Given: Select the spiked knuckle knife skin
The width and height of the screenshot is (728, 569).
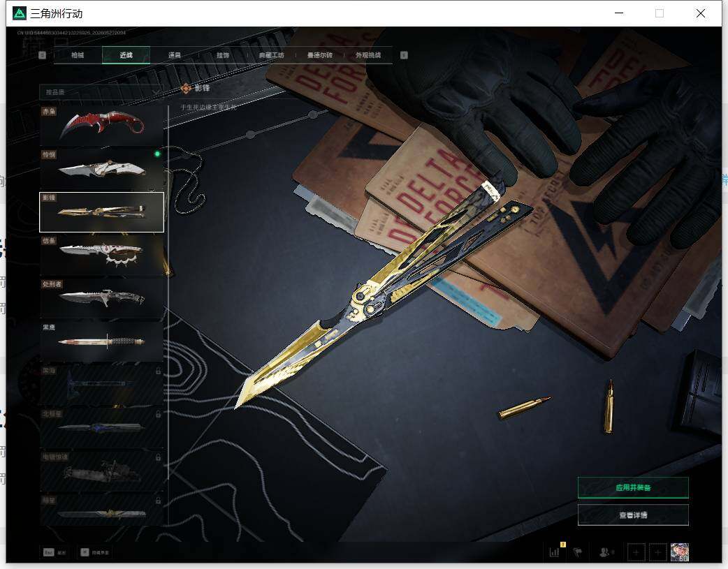Looking at the screenshot, I should click(102, 255).
